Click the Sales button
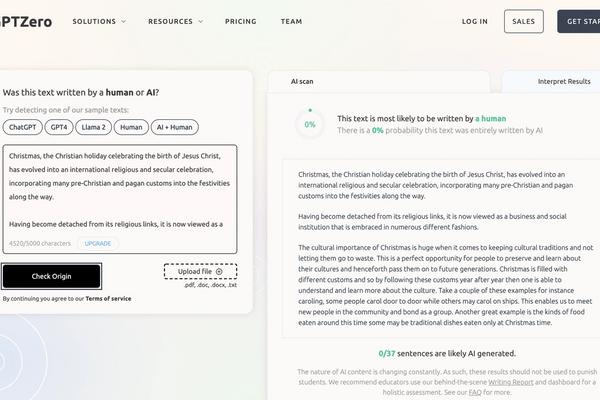 coord(523,21)
